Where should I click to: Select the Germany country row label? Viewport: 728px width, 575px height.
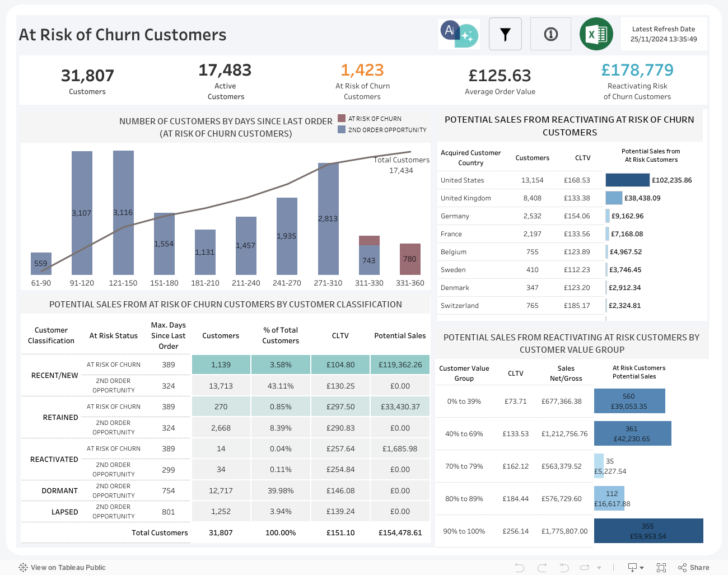click(x=455, y=216)
